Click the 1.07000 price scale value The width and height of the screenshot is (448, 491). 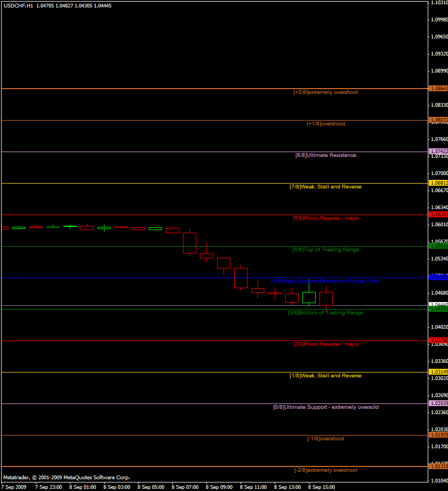[x=439, y=173]
